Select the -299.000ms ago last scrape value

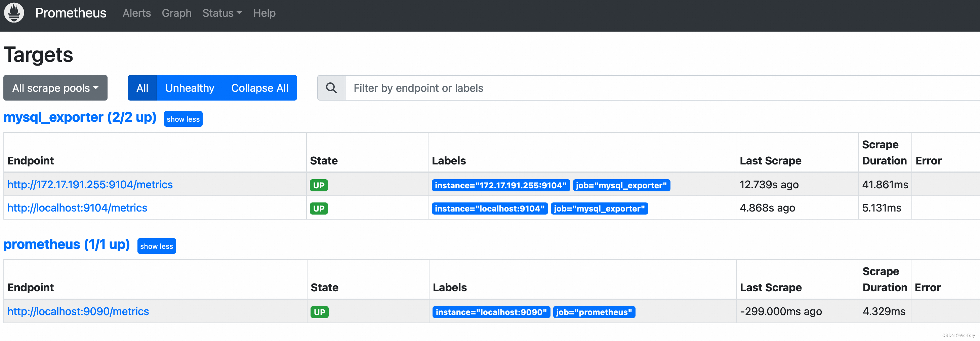click(x=781, y=311)
